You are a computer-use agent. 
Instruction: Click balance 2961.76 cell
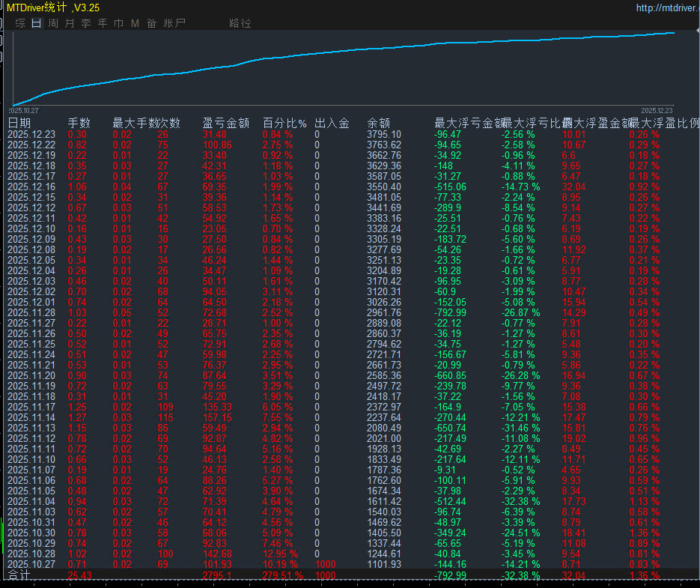point(384,313)
